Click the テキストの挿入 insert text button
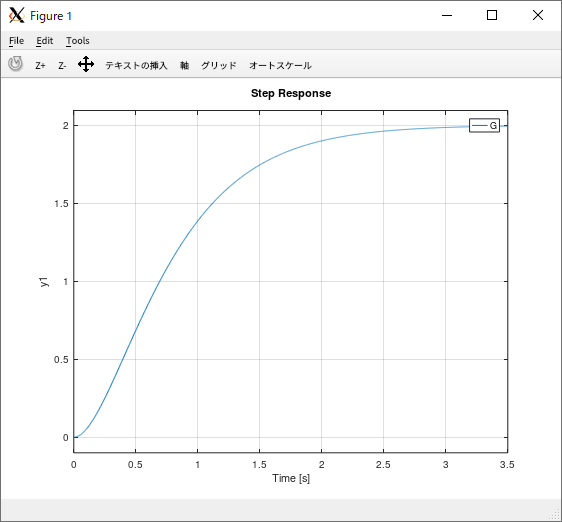 (x=136, y=65)
